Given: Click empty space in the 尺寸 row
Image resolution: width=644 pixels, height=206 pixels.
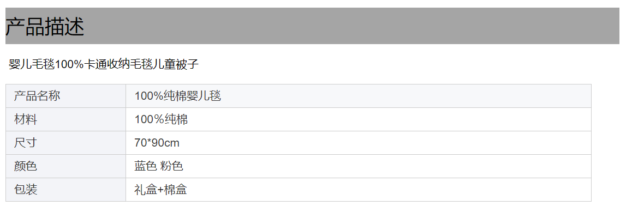Looking at the screenshot, I should tap(386, 143).
